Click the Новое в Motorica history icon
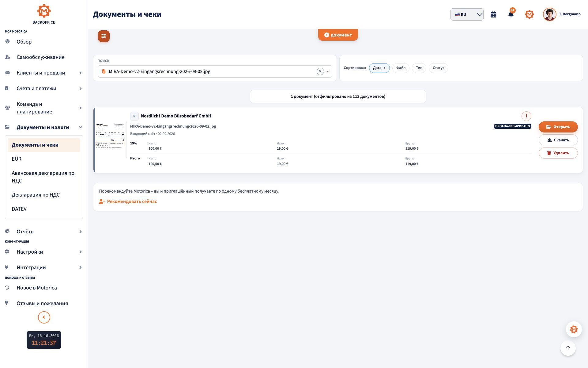 point(7,288)
